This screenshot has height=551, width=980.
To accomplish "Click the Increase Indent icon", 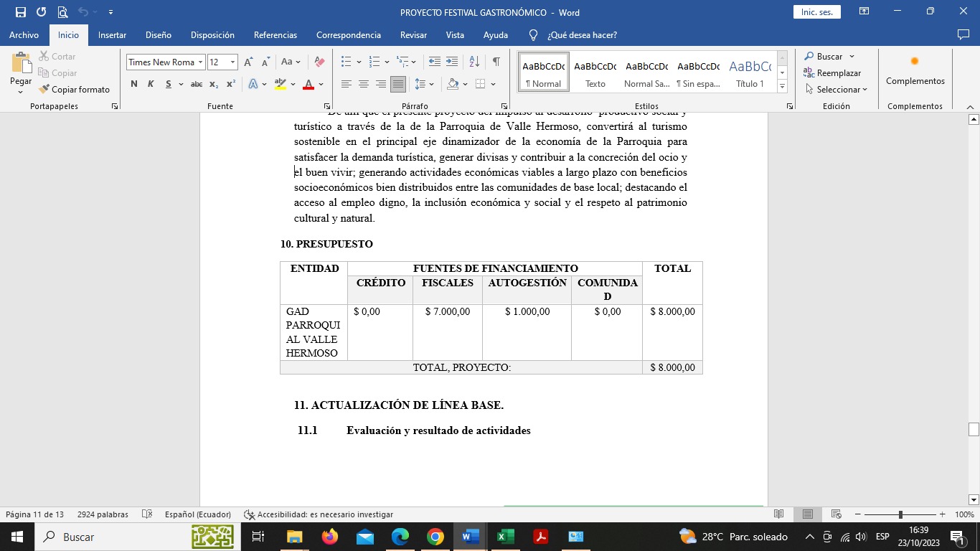I will pos(452,62).
